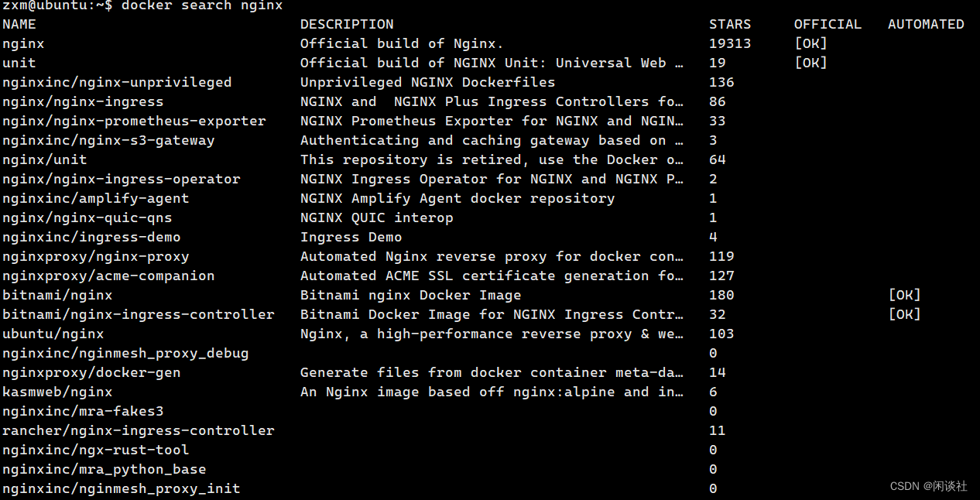Click nginx/nginx-prometheus-exporter name
This screenshot has width=980, height=500.
coord(134,121)
